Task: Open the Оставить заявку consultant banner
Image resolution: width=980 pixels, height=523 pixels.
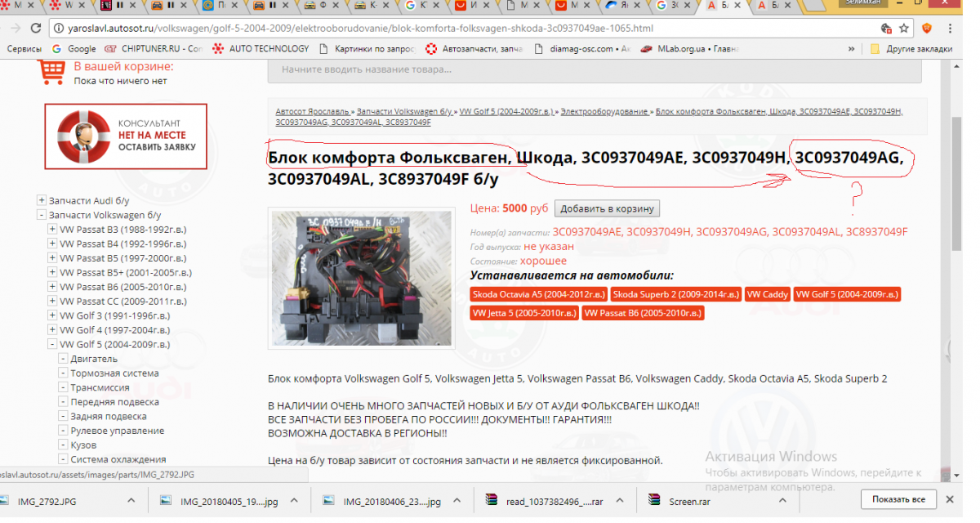Action: [x=126, y=136]
